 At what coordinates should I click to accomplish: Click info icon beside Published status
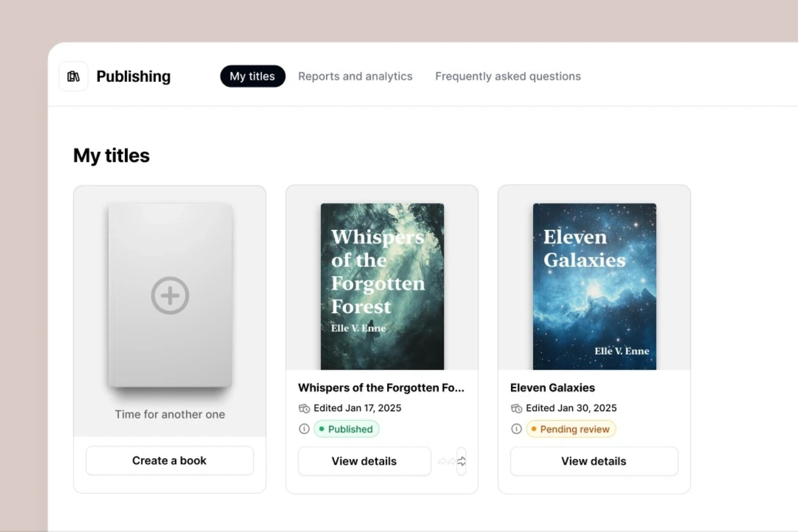304,429
